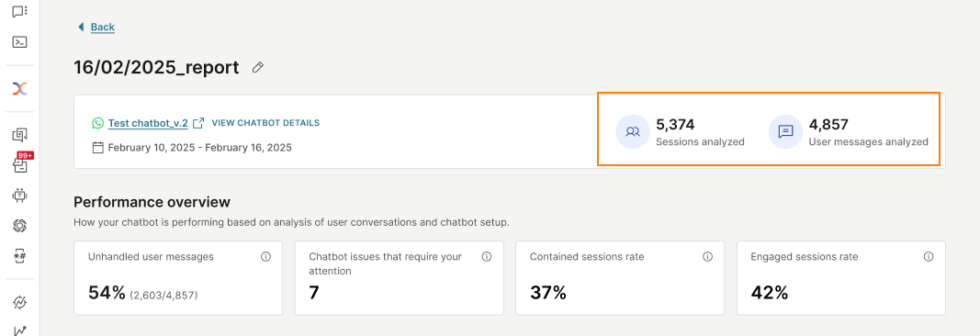Edit report name with the pencil icon

click(257, 67)
